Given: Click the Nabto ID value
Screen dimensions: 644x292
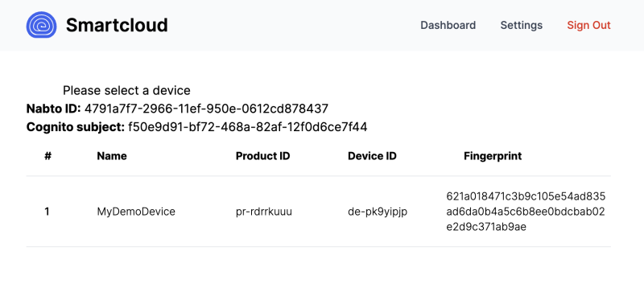Looking at the screenshot, I should 206,109.
